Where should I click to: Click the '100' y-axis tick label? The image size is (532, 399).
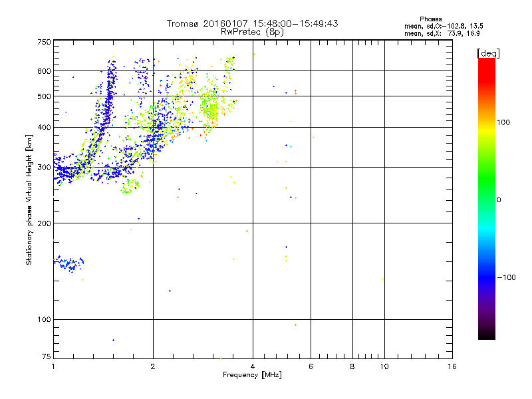point(44,319)
